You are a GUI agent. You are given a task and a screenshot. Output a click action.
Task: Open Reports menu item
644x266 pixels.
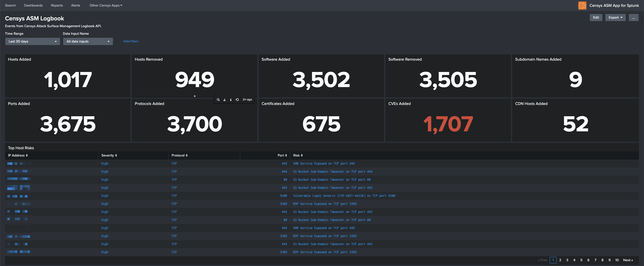point(57,6)
